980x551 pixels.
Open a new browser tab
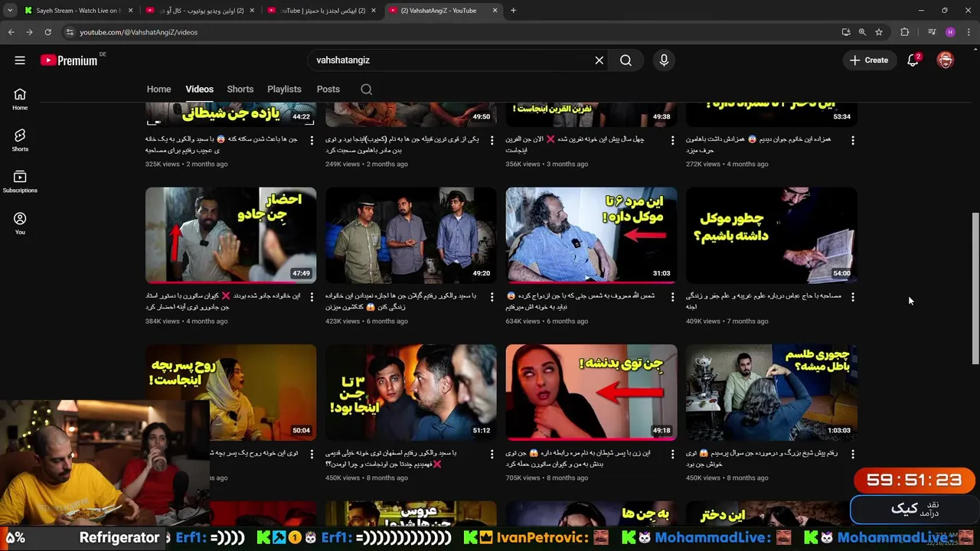point(513,11)
